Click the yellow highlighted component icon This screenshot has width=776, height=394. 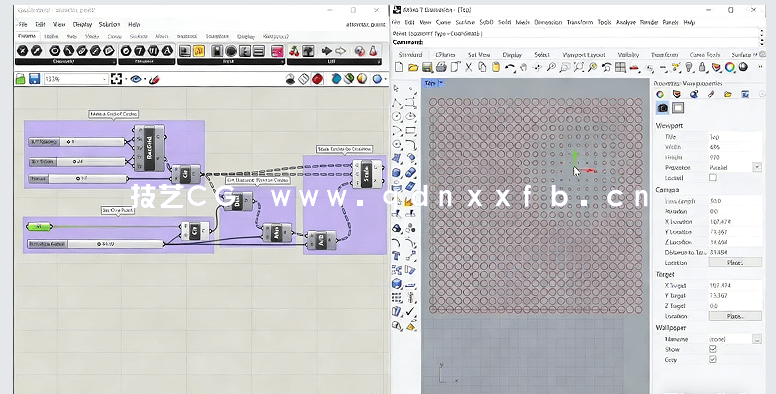pos(199,50)
